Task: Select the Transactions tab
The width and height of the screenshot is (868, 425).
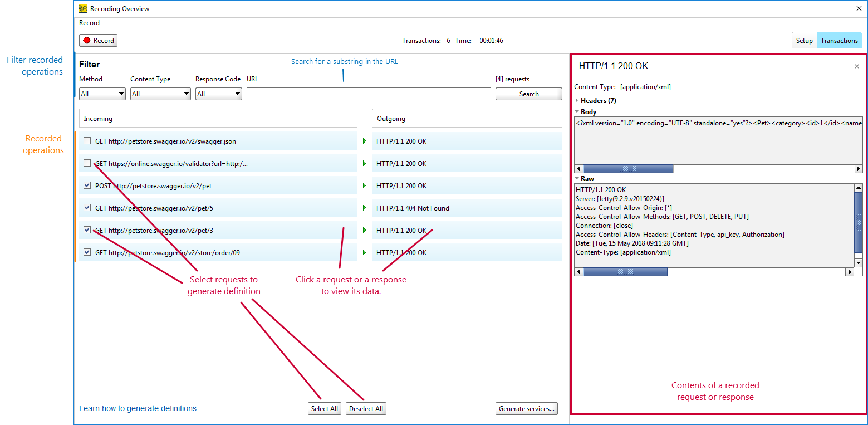Action: (x=839, y=40)
